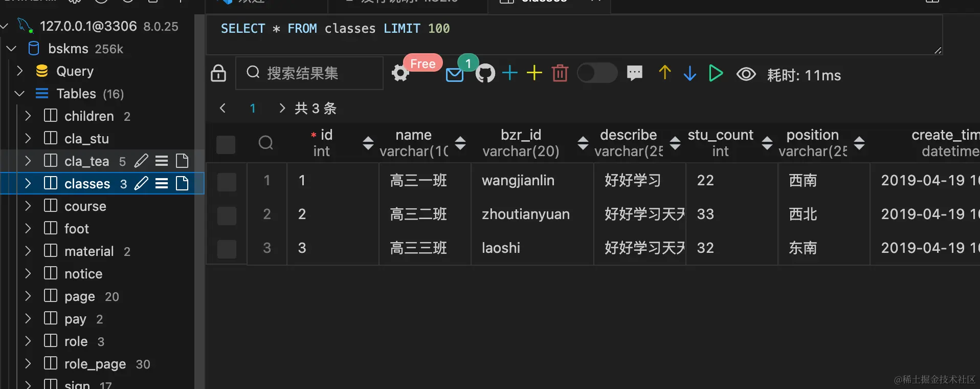Click the yellow plus add icon
This screenshot has width=980, height=389.
534,73
